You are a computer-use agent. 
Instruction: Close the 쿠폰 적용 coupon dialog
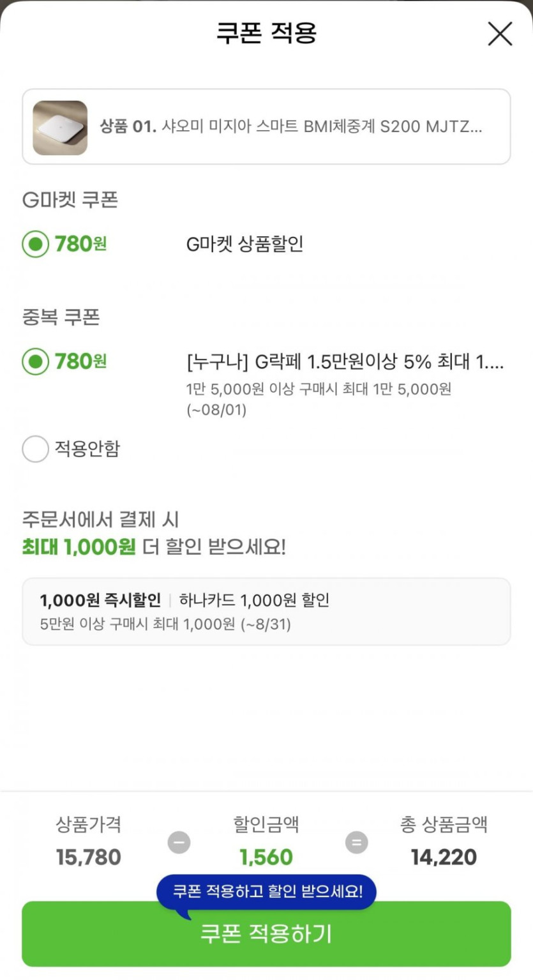500,34
